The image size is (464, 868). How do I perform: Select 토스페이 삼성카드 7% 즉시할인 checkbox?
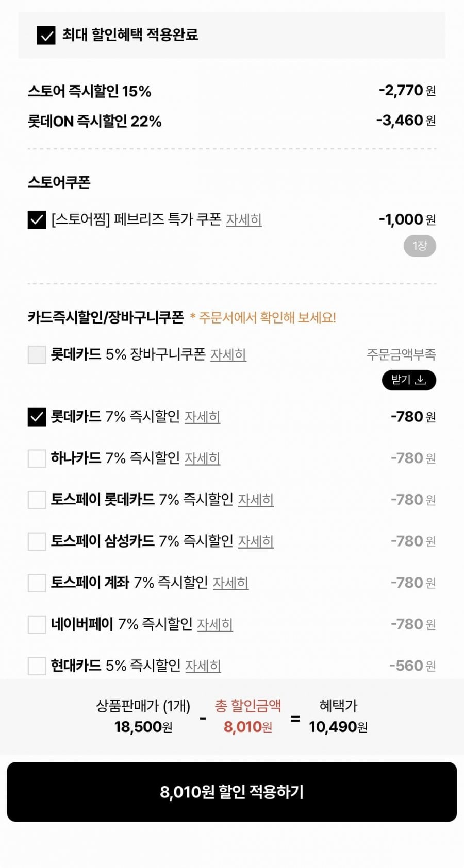pyautogui.click(x=37, y=541)
